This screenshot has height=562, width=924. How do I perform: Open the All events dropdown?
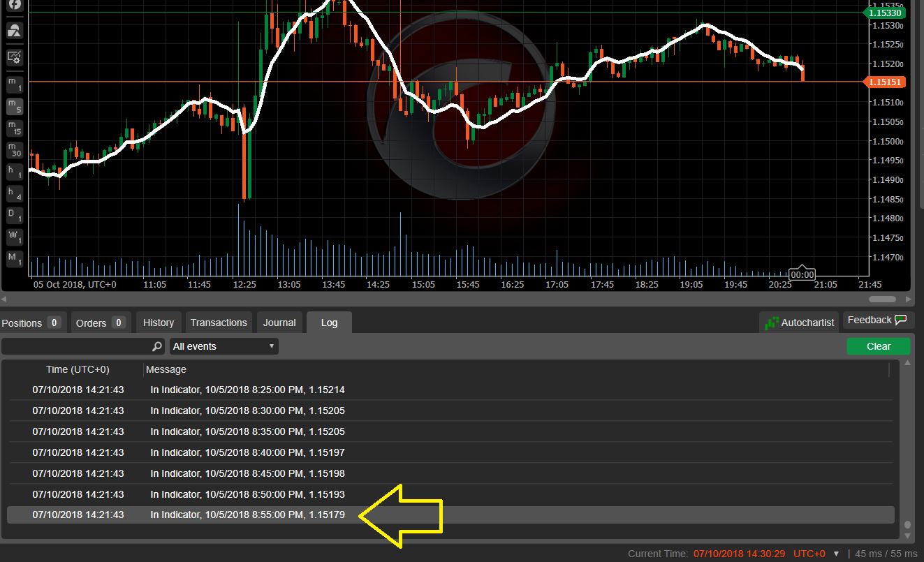[223, 346]
